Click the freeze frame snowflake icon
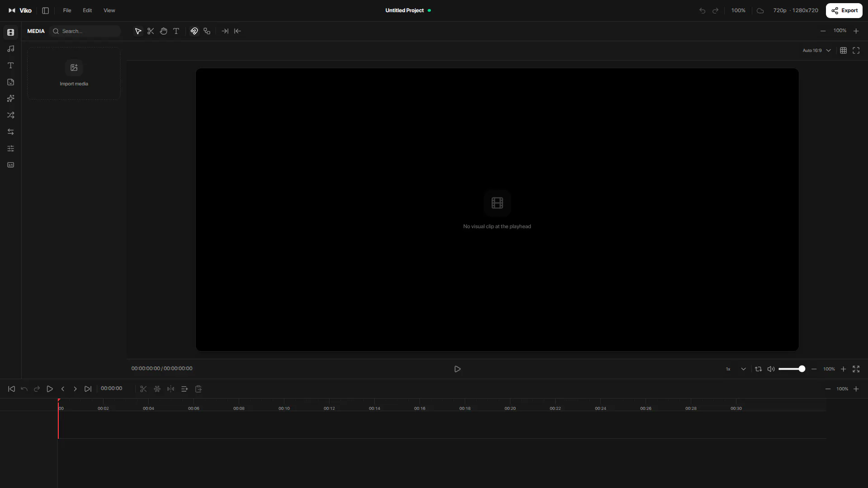This screenshot has width=868, height=488. [x=157, y=389]
